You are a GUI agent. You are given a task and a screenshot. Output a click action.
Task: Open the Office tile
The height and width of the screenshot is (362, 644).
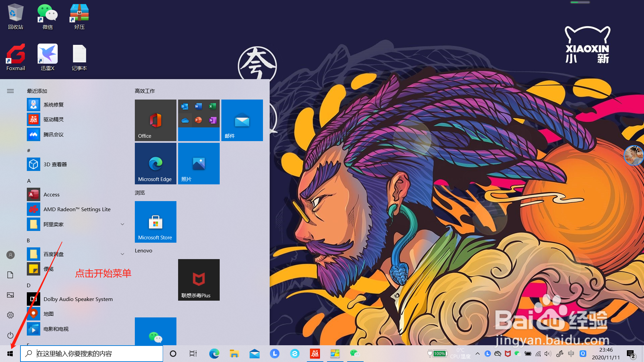pos(155,120)
